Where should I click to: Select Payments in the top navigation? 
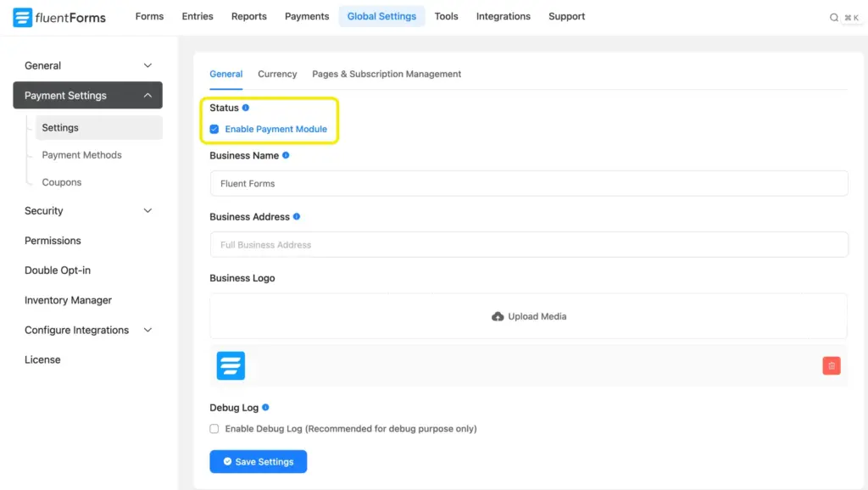click(306, 16)
